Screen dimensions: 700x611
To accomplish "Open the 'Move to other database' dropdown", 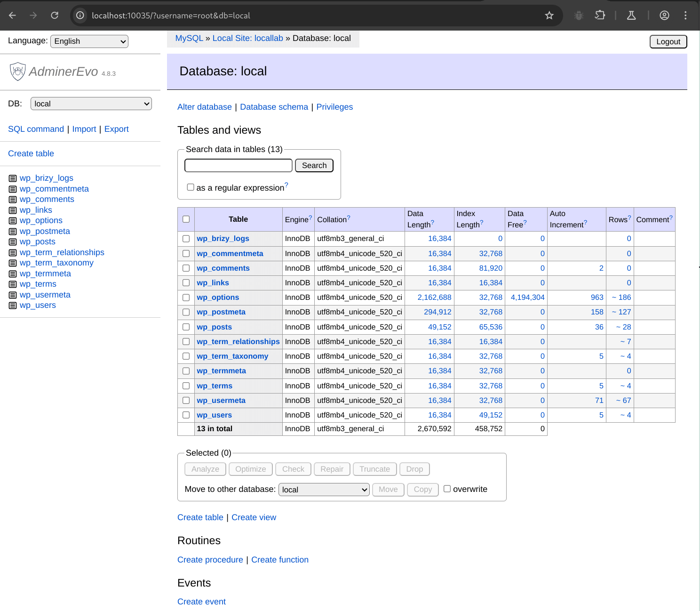I will pos(324,490).
